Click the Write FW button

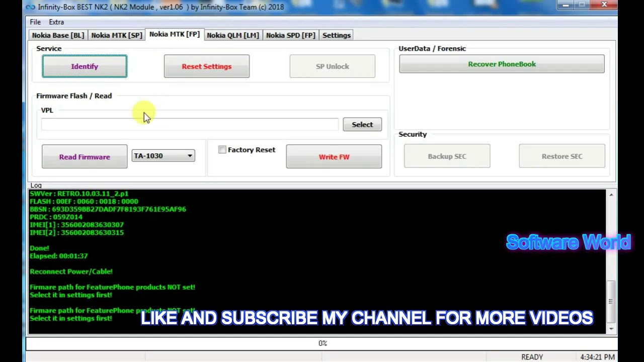(334, 157)
